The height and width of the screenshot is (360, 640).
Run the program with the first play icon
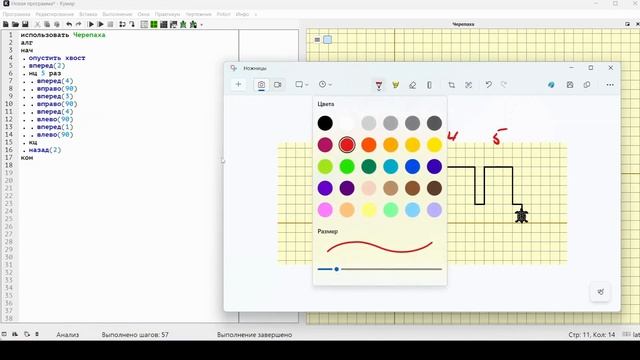pyautogui.click(x=91, y=24)
